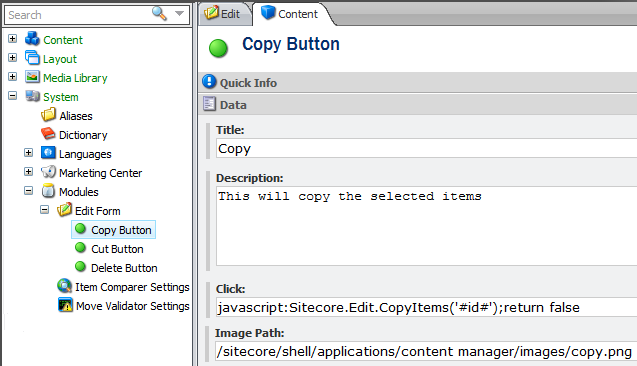637x366 pixels.
Task: Open the search options dropdown arrow
Action: 179,13
